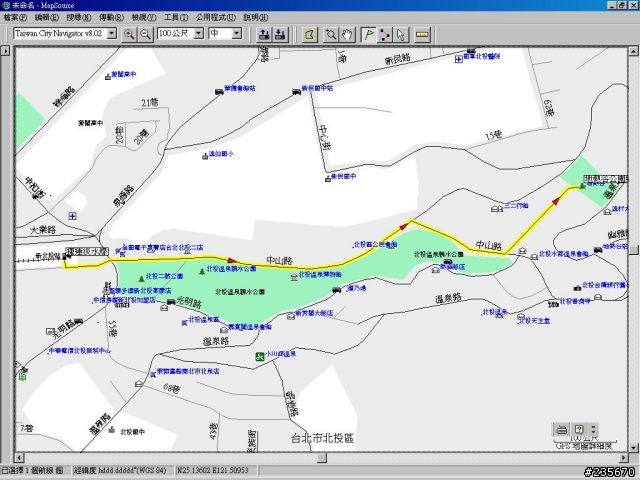
Task: Select the hand pan tool
Action: (x=347, y=35)
